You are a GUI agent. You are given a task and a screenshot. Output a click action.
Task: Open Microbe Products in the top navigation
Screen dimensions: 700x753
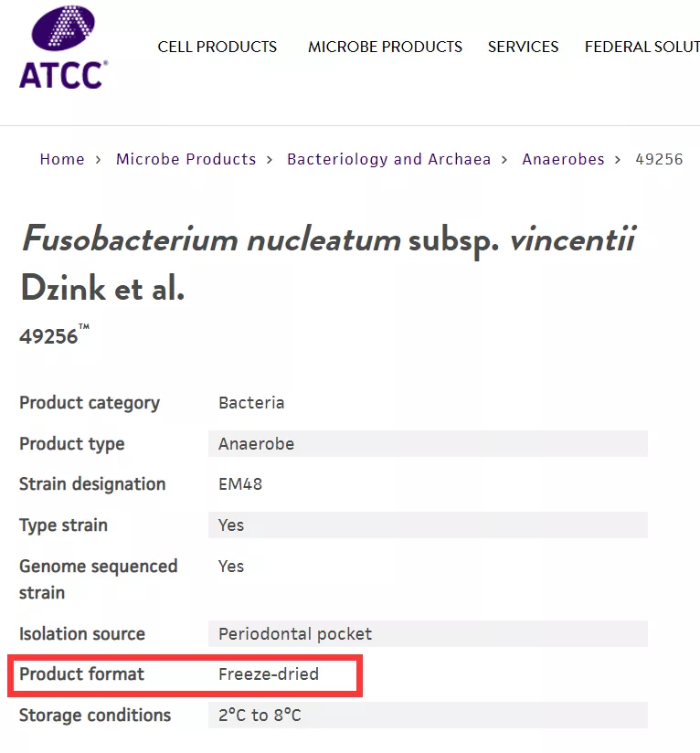[x=385, y=47]
